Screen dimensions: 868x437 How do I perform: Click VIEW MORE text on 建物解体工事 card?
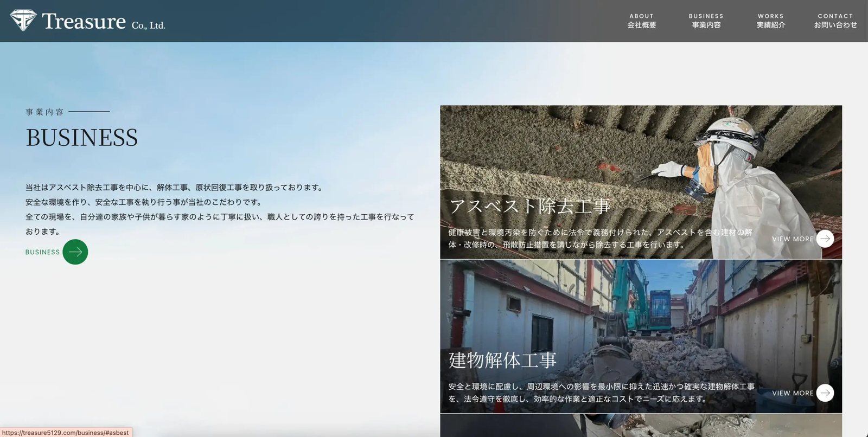tap(793, 393)
